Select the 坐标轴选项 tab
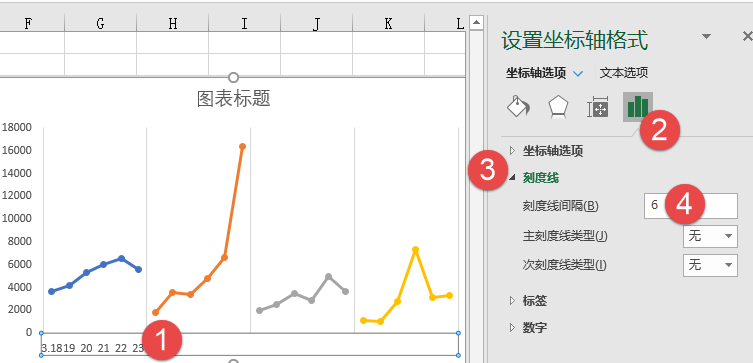The height and width of the screenshot is (363, 753). pyautogui.click(x=536, y=73)
